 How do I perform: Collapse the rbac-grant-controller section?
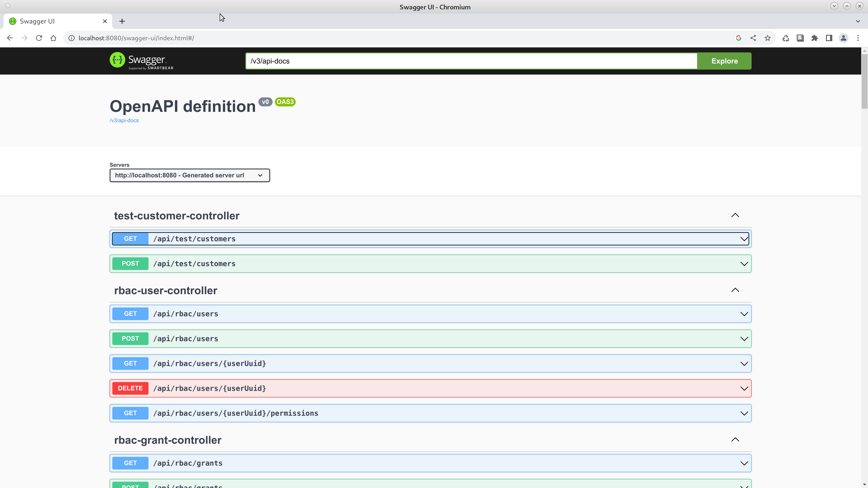735,440
